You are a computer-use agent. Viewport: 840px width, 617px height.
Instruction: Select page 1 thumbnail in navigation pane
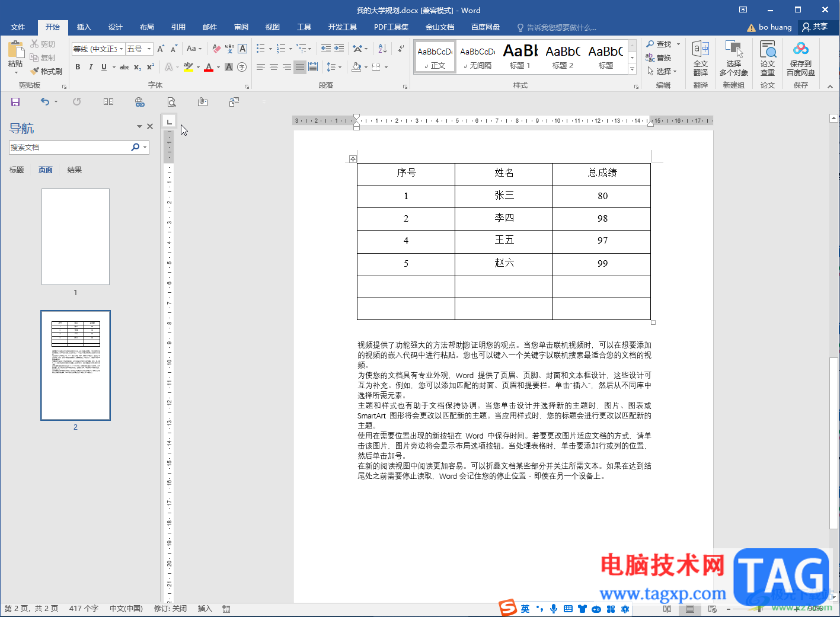(x=75, y=237)
